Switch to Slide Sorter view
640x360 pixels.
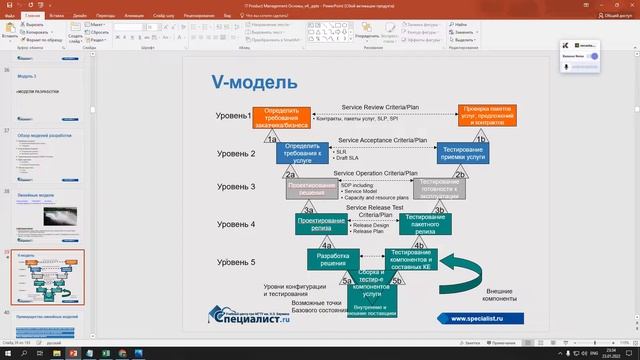pyautogui.click(x=540, y=343)
